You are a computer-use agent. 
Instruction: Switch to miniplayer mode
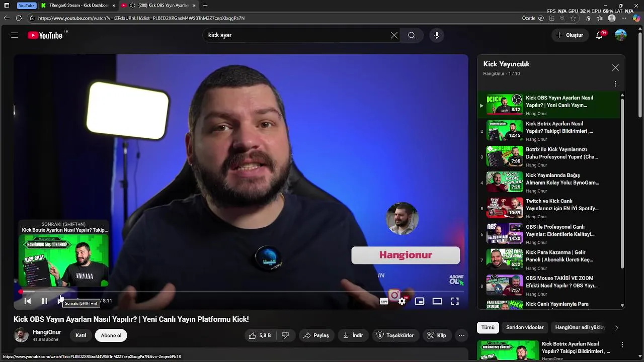[x=420, y=301]
